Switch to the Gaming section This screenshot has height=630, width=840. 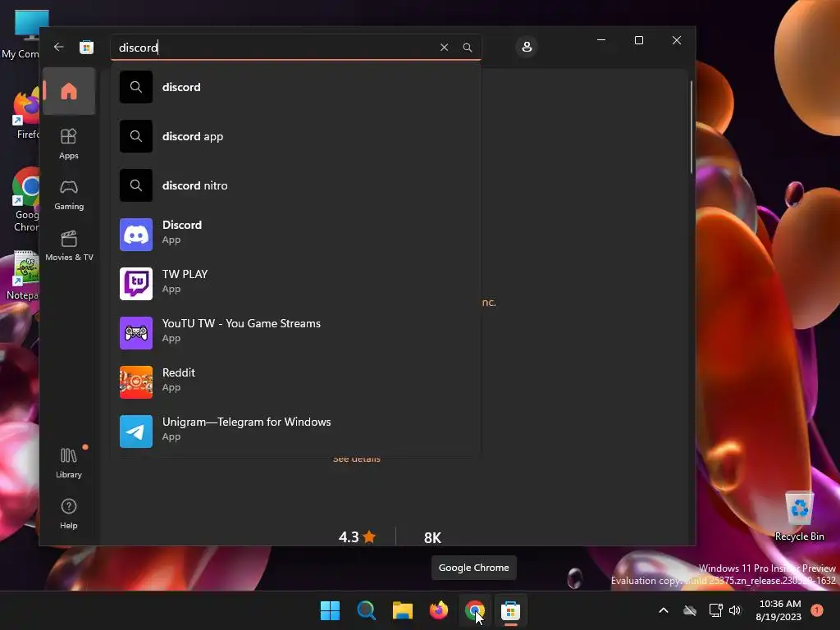click(69, 195)
